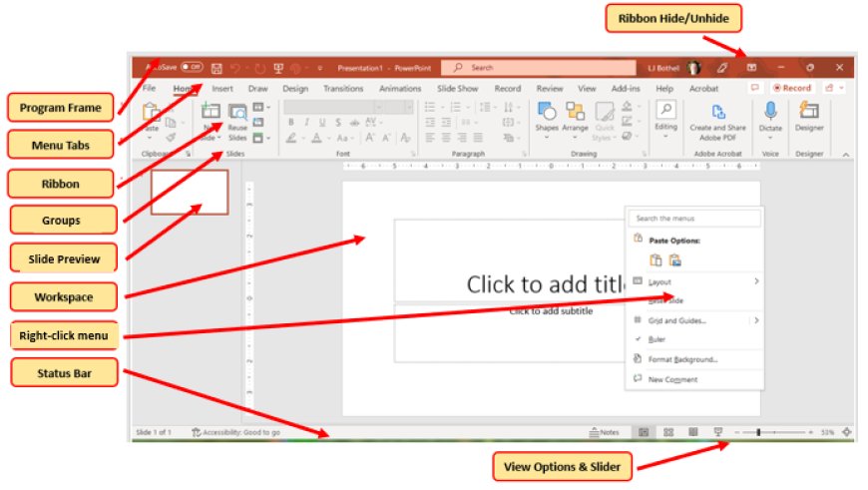Open the Editing dropdown in ribbon
The image size is (868, 490).
pyautogui.click(x=665, y=117)
